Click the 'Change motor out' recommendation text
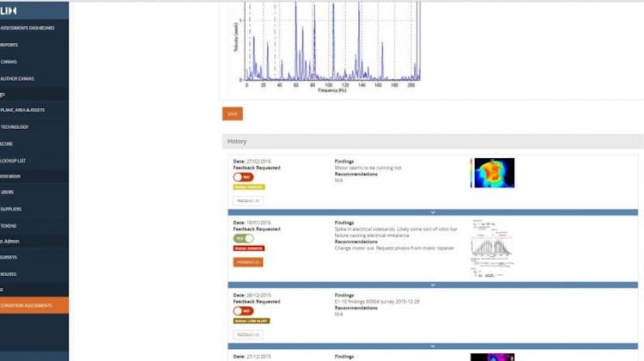Image resolution: width=644 pixels, height=361 pixels. click(394, 248)
